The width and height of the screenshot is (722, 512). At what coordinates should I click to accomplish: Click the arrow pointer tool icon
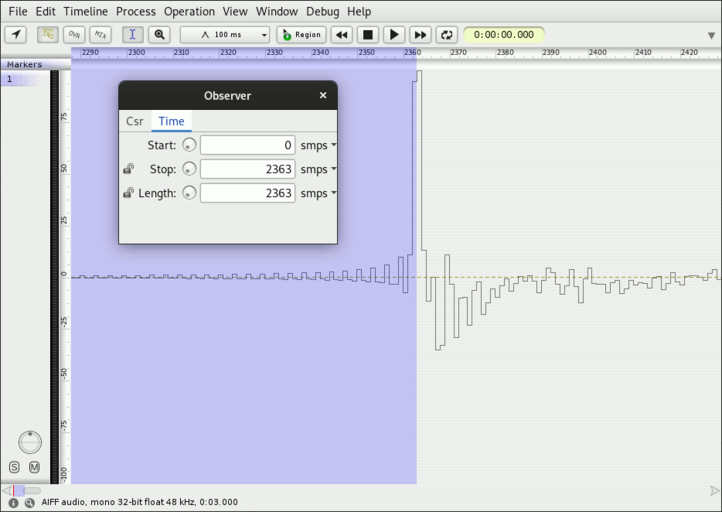[15, 34]
